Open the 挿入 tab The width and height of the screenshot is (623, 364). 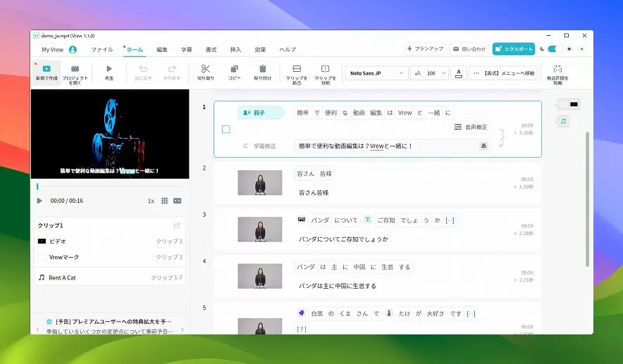pos(235,49)
